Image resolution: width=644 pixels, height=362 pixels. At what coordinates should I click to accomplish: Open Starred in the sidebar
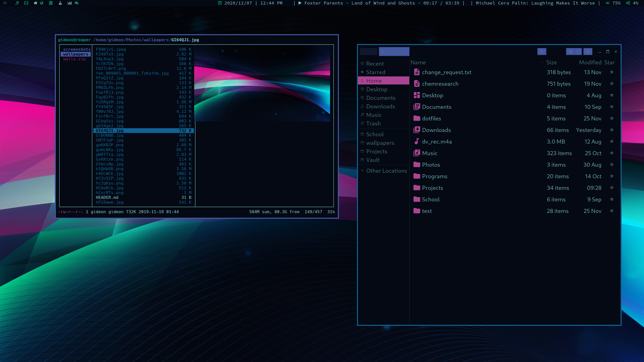pos(376,72)
